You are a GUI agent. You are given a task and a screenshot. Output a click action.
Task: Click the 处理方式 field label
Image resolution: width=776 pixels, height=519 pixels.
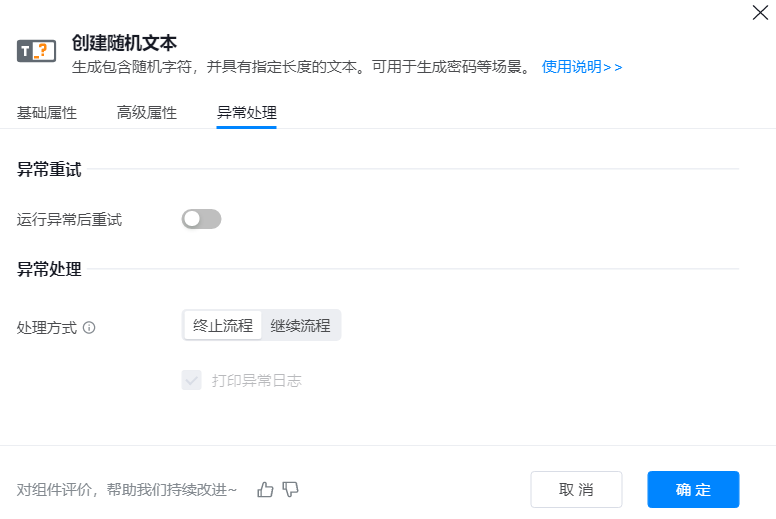coord(47,327)
